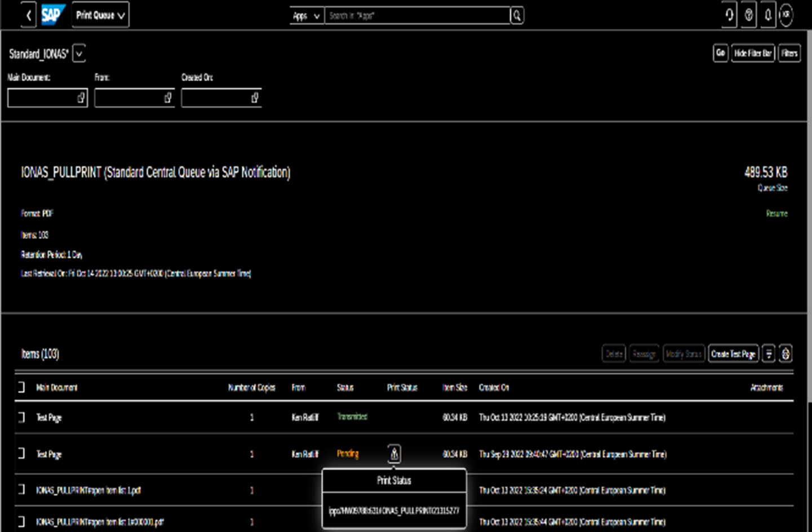Screen dimensions: 812x532
Task: Open the help question mark icon
Action: coord(748,15)
